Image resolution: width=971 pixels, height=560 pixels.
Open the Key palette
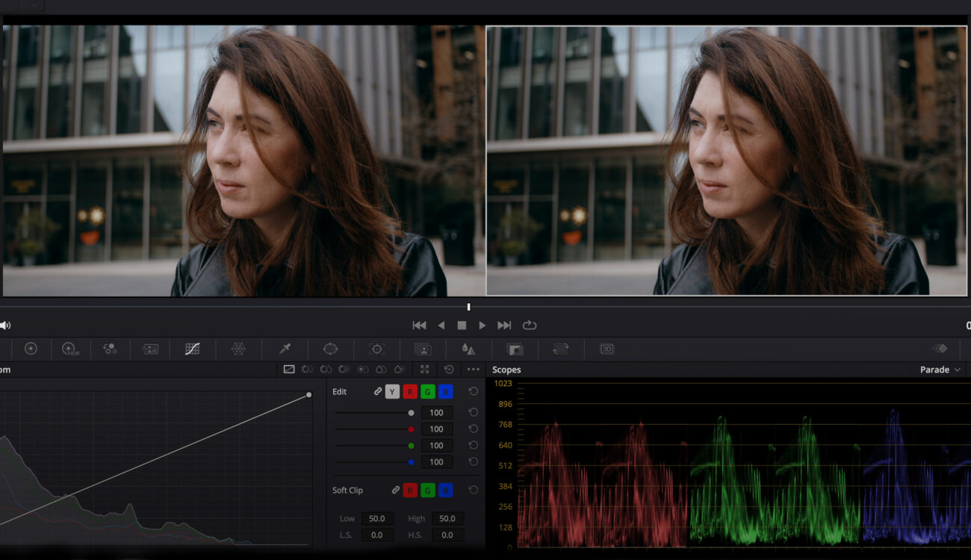click(514, 349)
